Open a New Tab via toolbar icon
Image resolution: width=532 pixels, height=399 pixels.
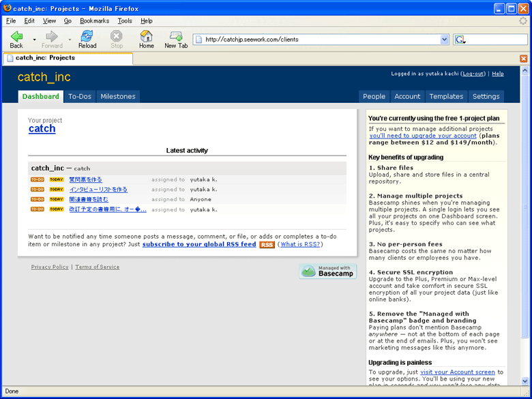point(176,36)
